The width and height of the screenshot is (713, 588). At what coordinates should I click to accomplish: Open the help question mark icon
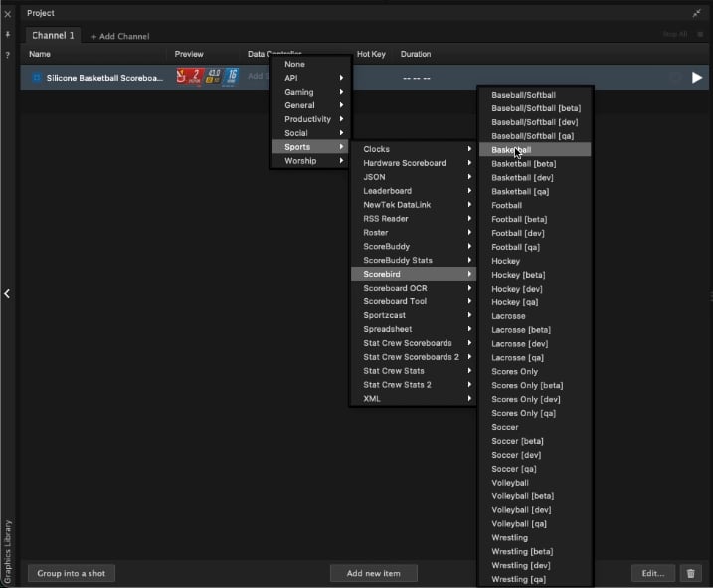pos(8,55)
